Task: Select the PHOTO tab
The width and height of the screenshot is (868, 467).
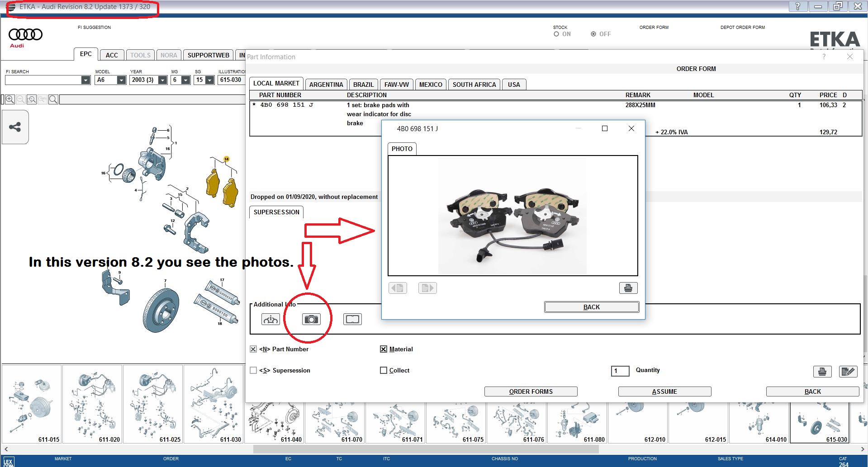Action: [x=402, y=149]
